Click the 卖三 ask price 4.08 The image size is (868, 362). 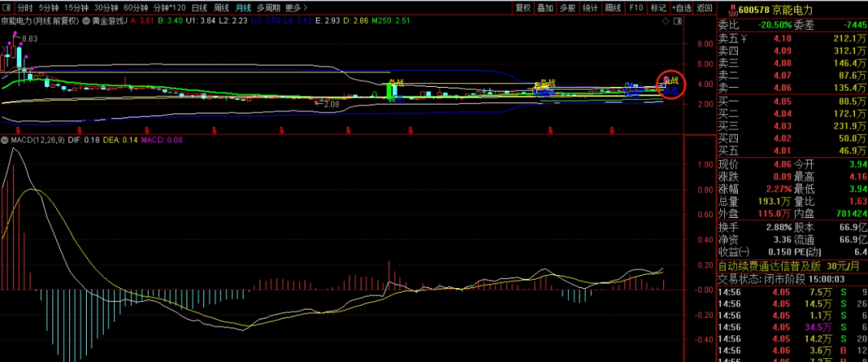(784, 64)
